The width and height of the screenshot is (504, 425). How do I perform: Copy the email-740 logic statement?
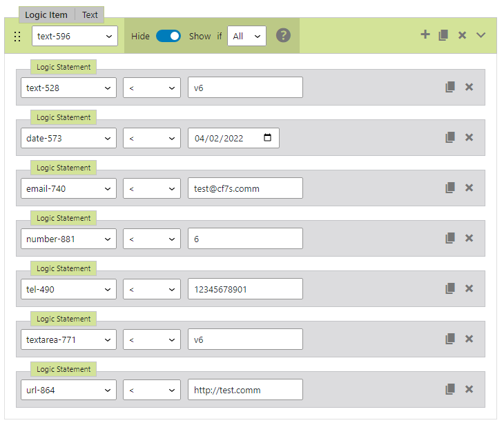(x=450, y=188)
